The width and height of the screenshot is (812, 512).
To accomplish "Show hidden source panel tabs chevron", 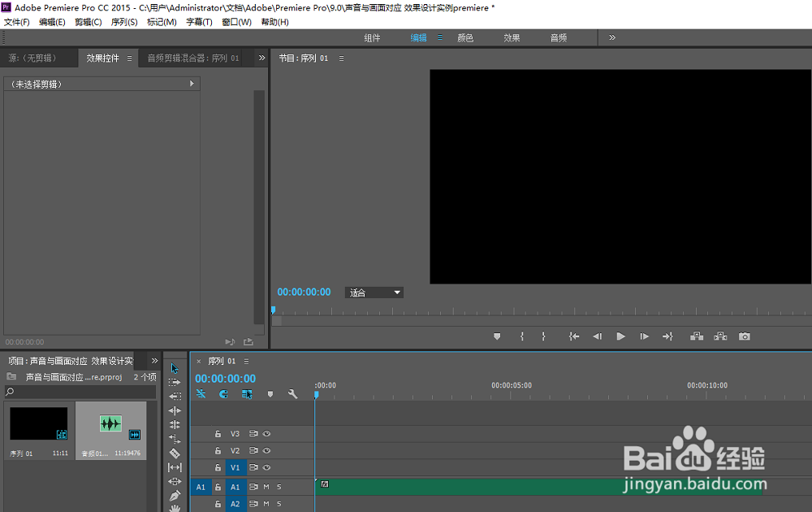I will click(261, 58).
